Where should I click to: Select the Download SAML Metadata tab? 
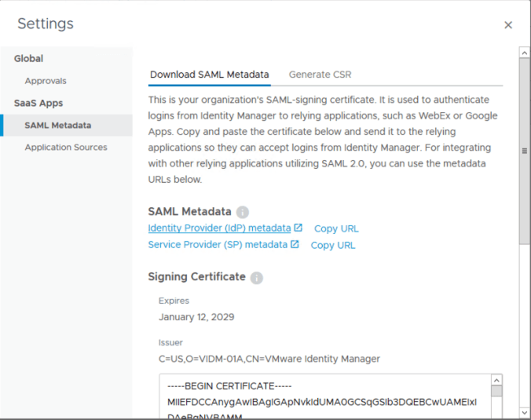click(209, 75)
